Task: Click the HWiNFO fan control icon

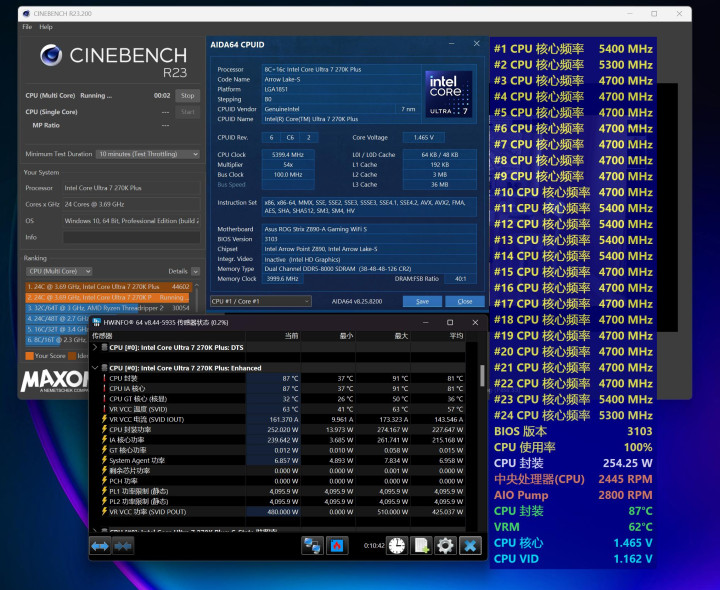Action: tap(337, 545)
